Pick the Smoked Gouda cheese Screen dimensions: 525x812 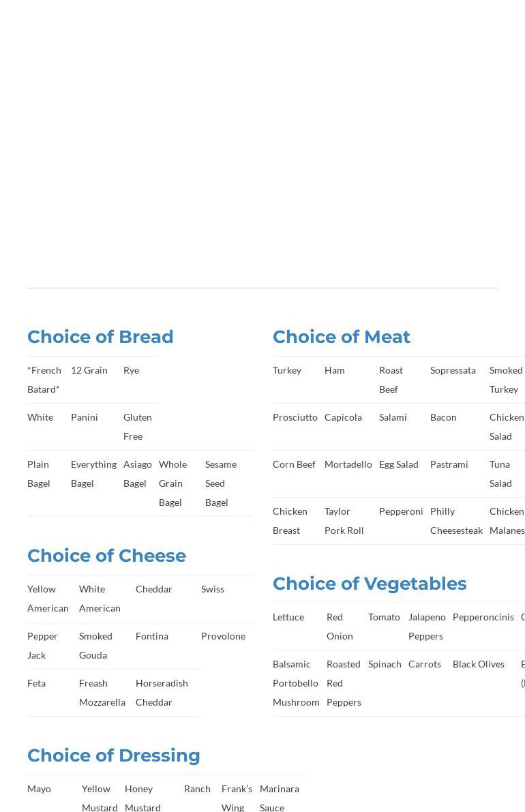(x=95, y=645)
